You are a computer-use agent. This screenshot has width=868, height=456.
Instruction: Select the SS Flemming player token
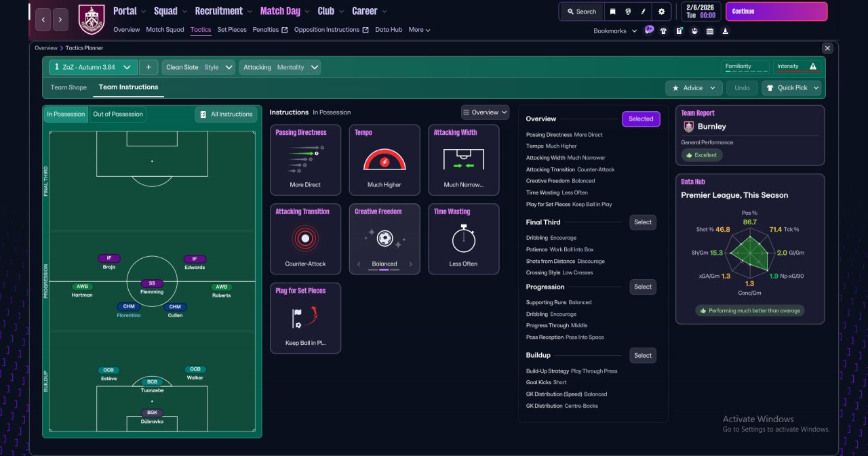(152, 287)
